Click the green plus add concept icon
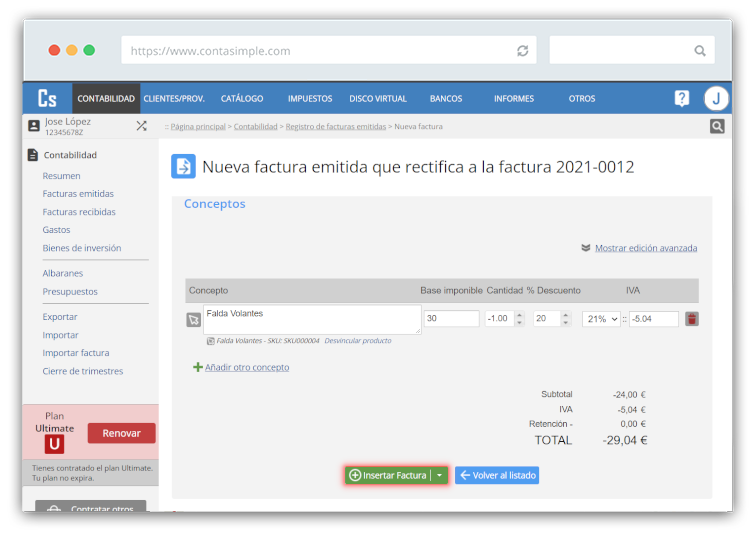This screenshot has width=750, height=535. (x=198, y=367)
